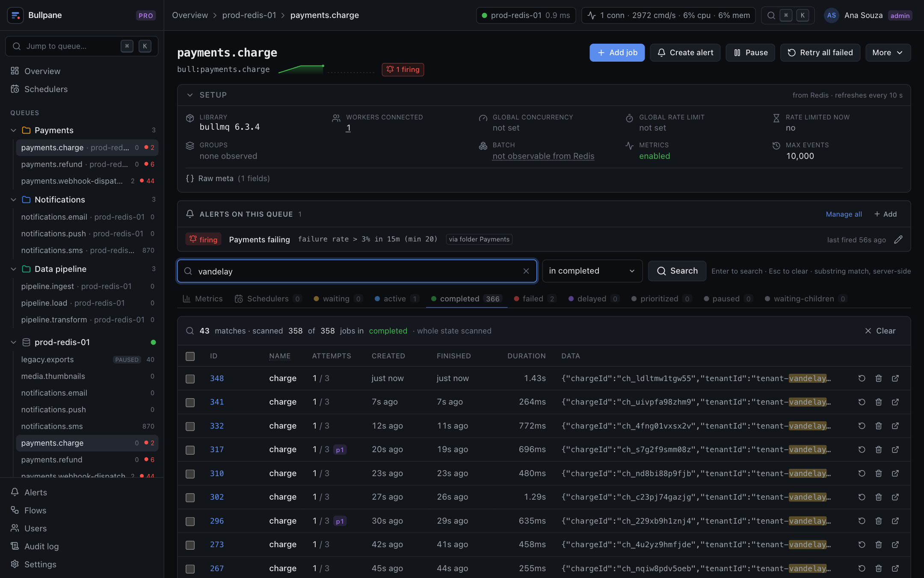The height and width of the screenshot is (578, 924).
Task: Collapse the Payments folder
Action: coord(13,130)
